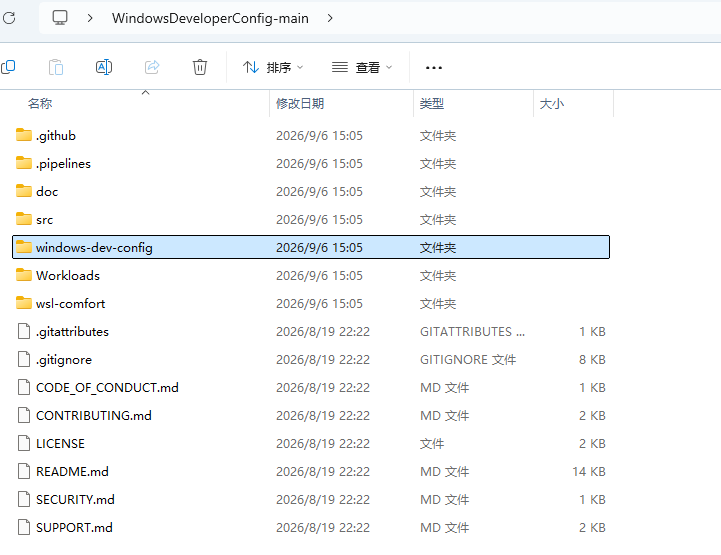Select the Workloads folder name
The width and height of the screenshot is (721, 555).
[x=68, y=275]
